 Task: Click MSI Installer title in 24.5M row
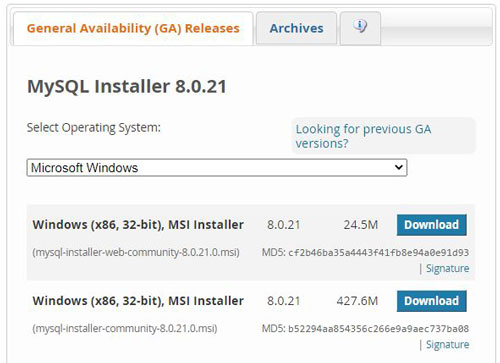tap(138, 225)
